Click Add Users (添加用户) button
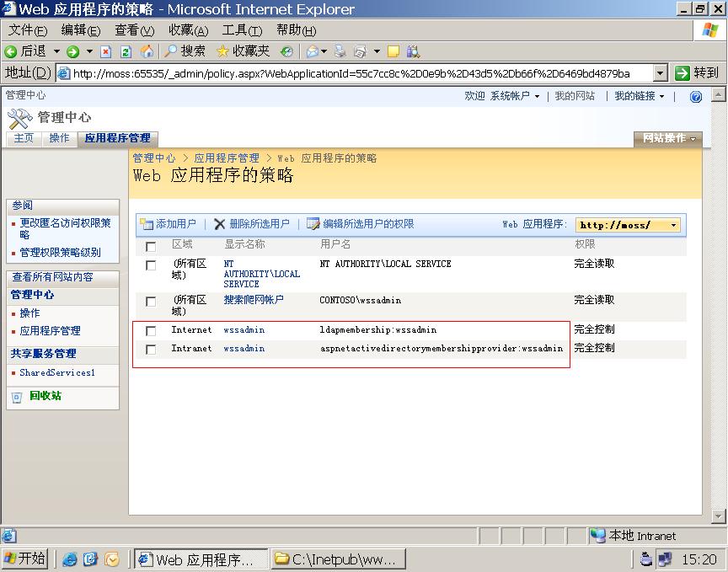The height and width of the screenshot is (572, 728). pos(168,224)
